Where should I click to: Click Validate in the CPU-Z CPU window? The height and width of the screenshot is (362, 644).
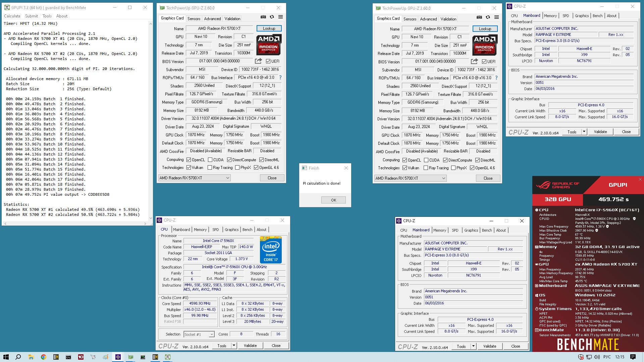(250, 346)
